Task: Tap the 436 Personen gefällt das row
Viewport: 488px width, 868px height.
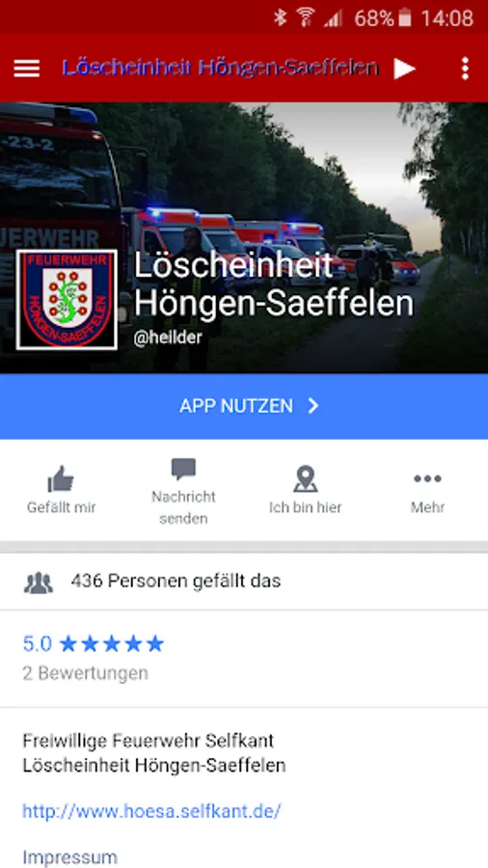Action: [244, 582]
